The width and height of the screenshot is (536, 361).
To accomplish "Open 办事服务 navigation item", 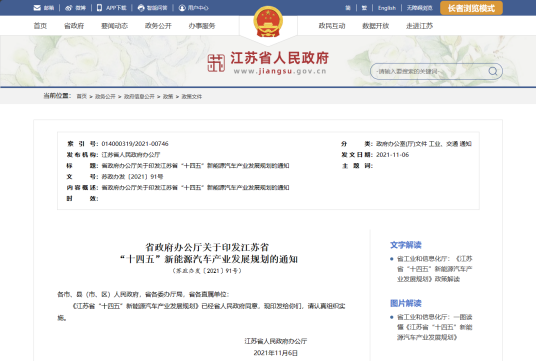I will [202, 26].
